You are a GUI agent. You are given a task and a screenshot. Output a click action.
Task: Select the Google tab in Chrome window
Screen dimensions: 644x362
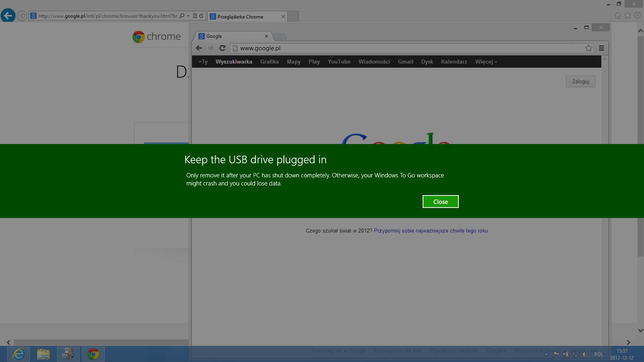233,36
